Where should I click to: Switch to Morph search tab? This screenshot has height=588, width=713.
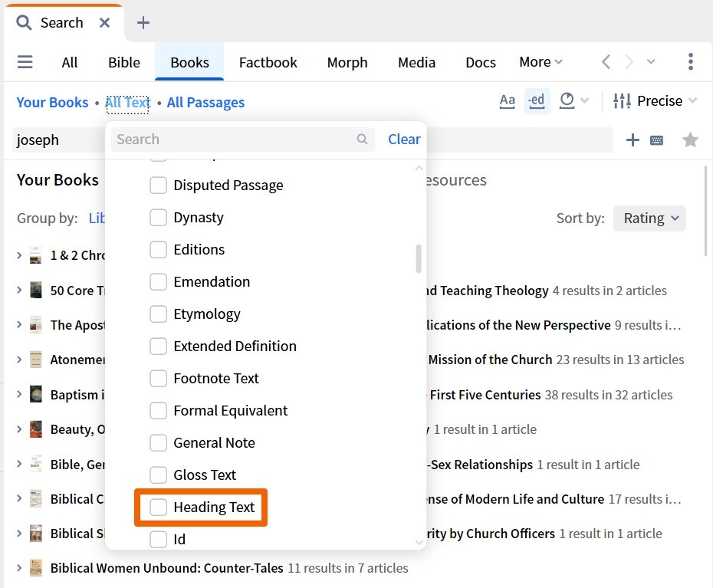click(347, 62)
